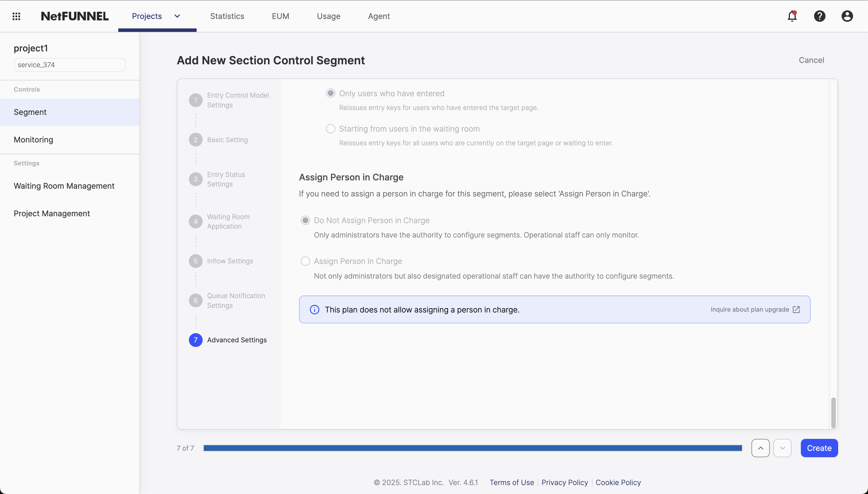868x494 pixels.
Task: Click the Create button
Action: [x=819, y=448]
